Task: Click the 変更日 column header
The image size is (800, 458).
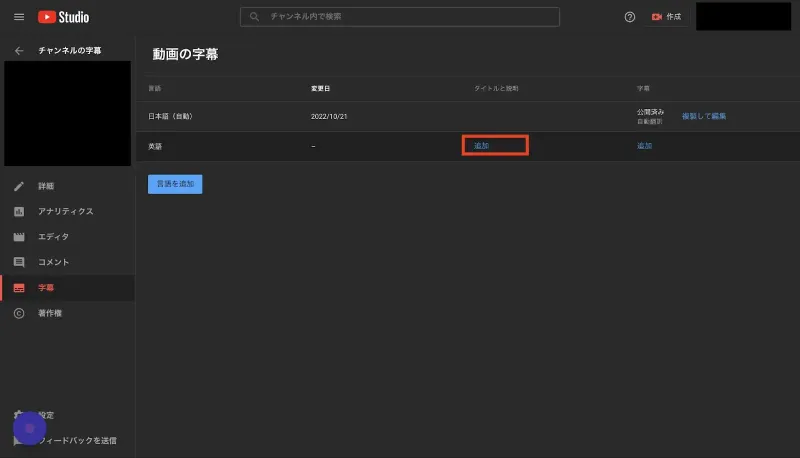Action: pos(320,89)
